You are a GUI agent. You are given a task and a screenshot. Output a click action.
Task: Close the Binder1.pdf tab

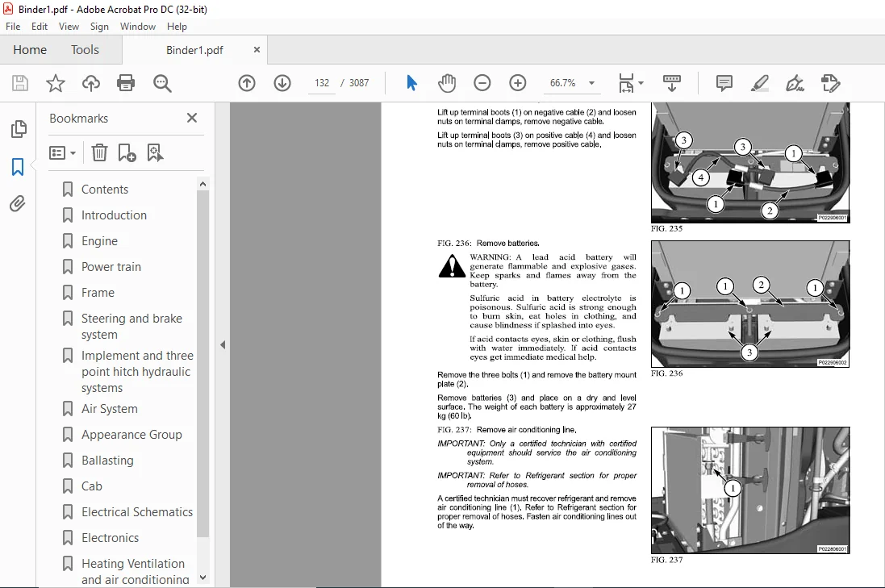[x=257, y=50]
